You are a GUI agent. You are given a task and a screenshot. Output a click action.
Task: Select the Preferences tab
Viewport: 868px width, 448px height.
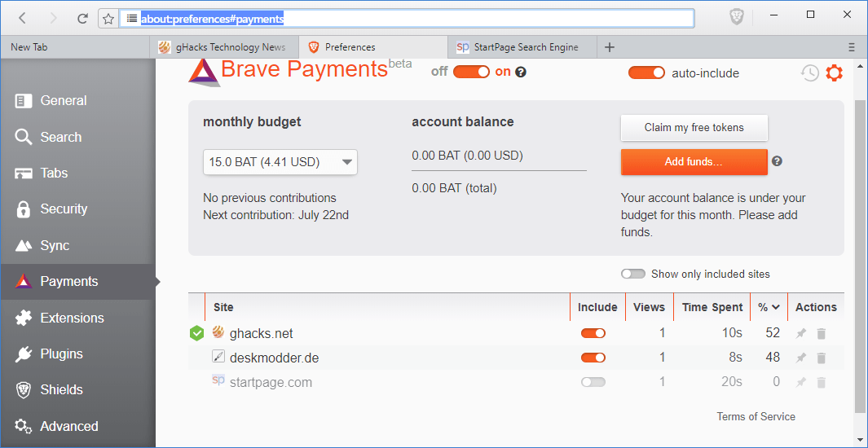click(373, 47)
